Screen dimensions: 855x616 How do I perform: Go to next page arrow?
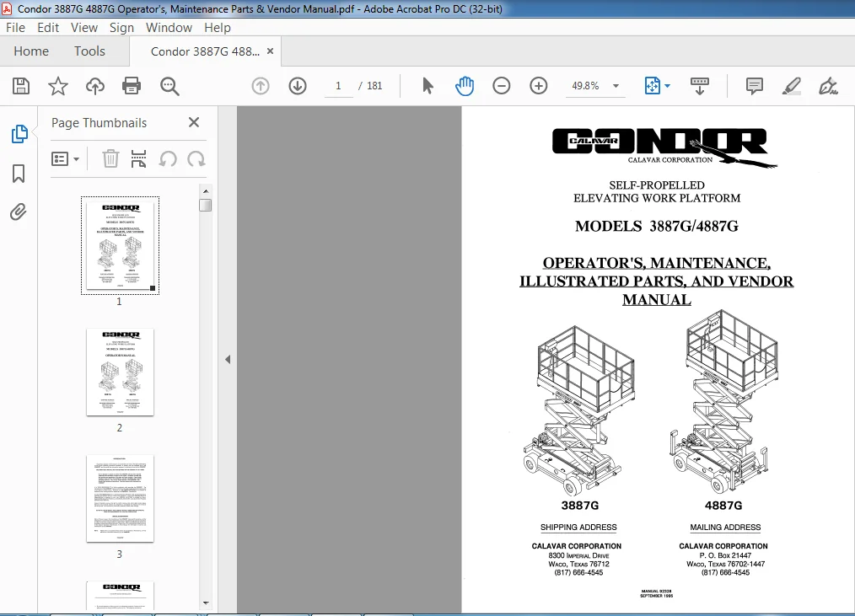[298, 86]
